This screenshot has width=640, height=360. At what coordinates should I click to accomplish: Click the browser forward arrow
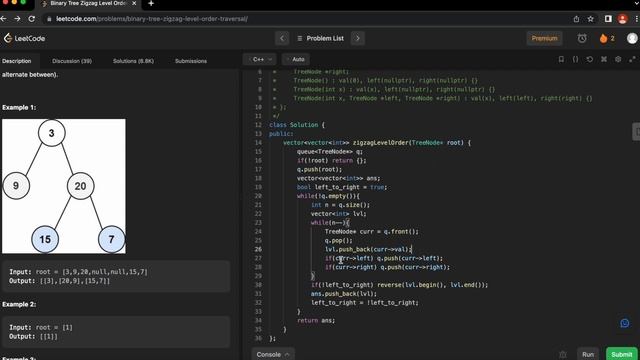[17, 19]
